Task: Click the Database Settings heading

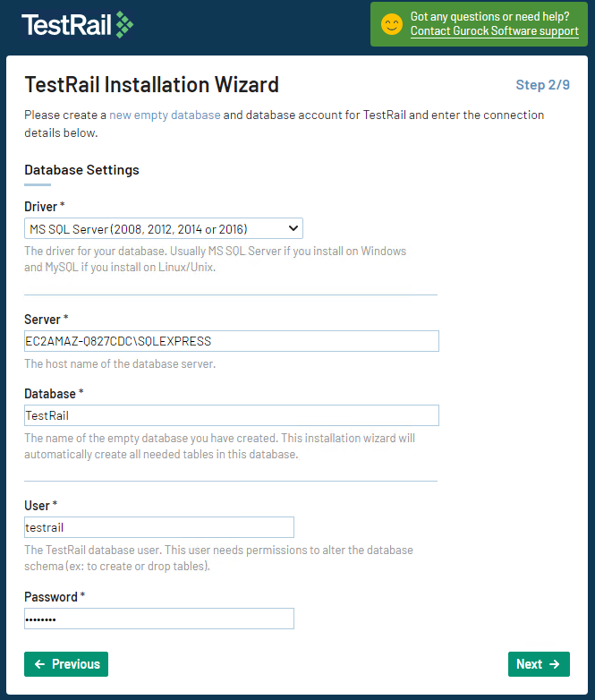Action: [x=81, y=170]
